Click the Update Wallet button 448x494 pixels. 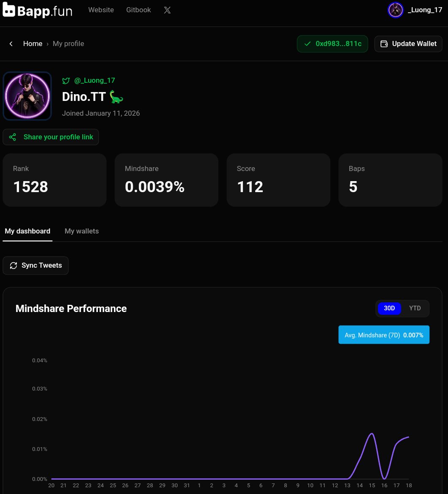point(408,44)
